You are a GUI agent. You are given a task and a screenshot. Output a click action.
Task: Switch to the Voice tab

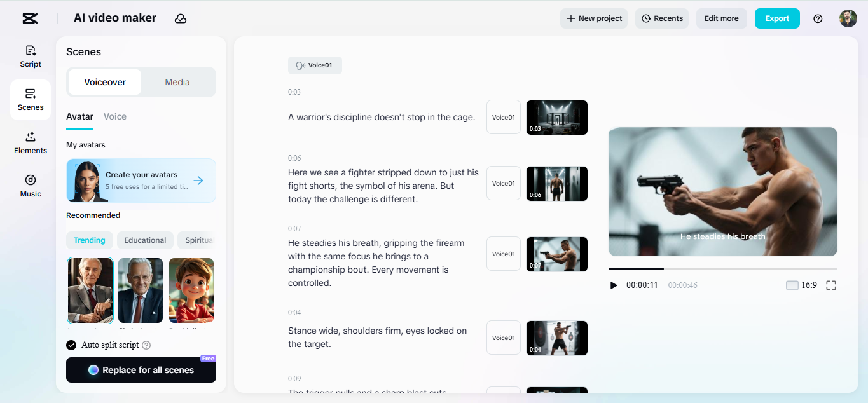pyautogui.click(x=115, y=116)
